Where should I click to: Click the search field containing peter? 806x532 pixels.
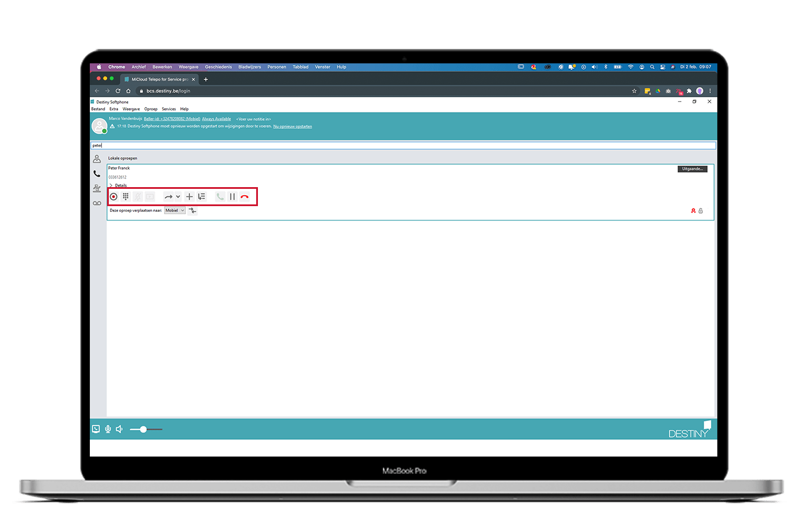point(403,146)
